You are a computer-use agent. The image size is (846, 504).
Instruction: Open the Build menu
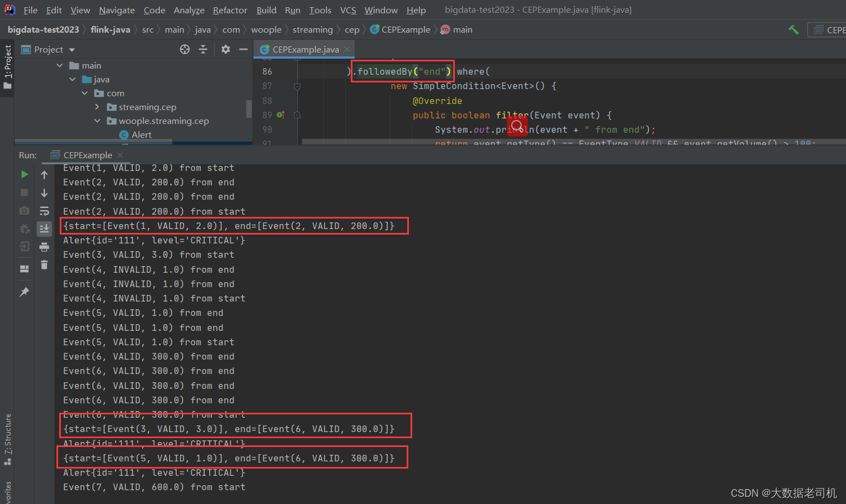pyautogui.click(x=266, y=10)
